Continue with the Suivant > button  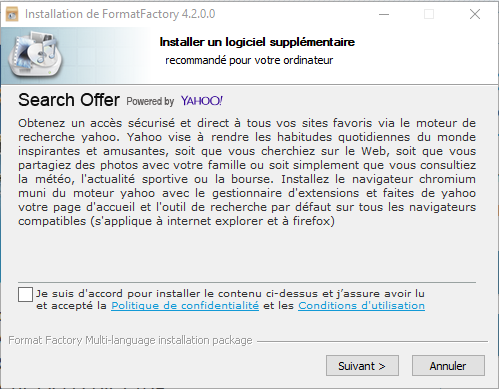pyautogui.click(x=362, y=366)
